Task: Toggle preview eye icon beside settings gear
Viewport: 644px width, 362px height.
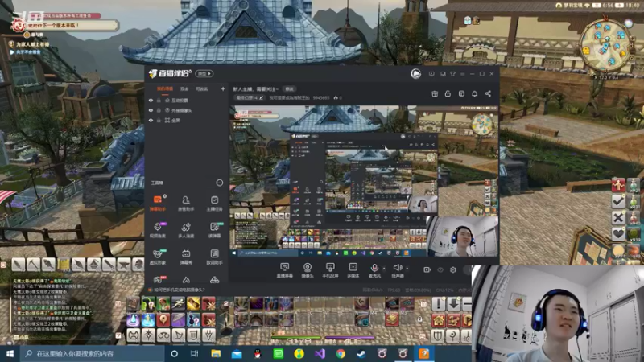Action: [x=440, y=269]
